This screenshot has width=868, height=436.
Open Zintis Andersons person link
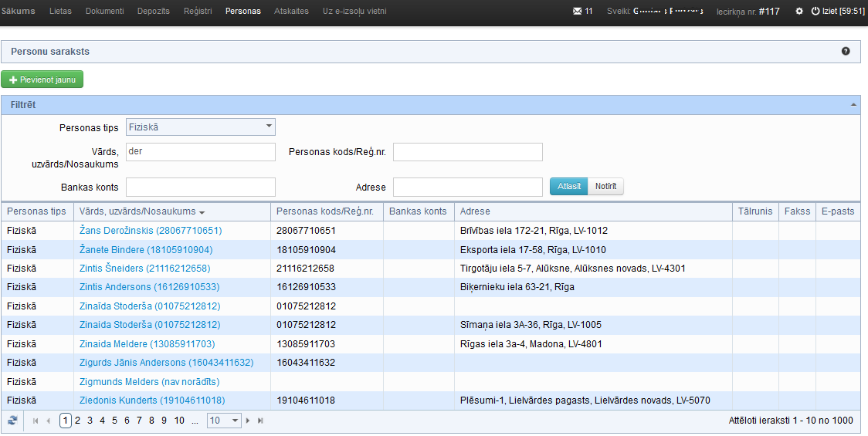click(150, 287)
